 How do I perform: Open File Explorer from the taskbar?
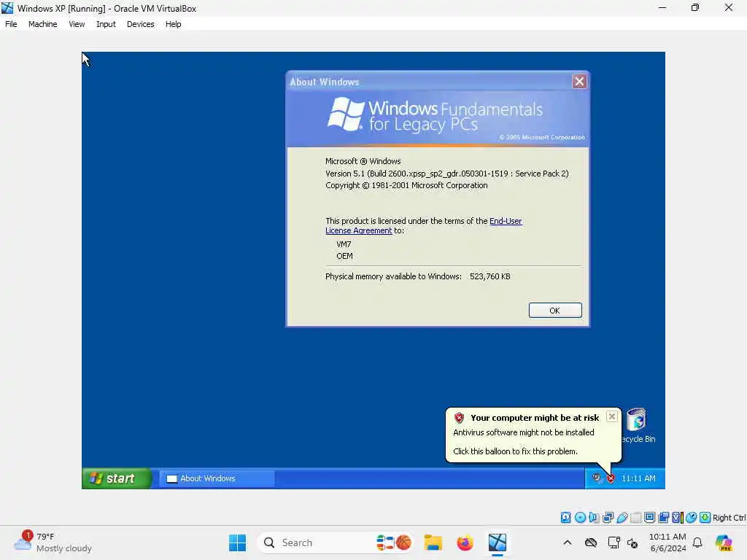click(x=433, y=542)
